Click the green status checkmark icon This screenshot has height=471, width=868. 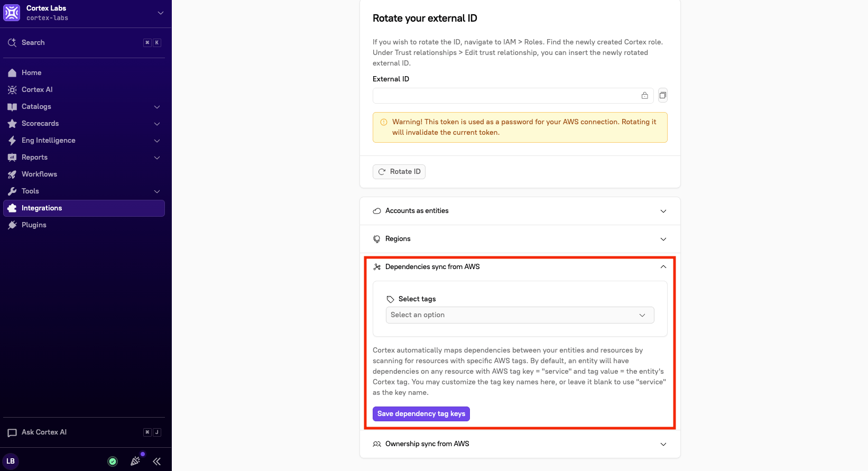[x=113, y=461]
